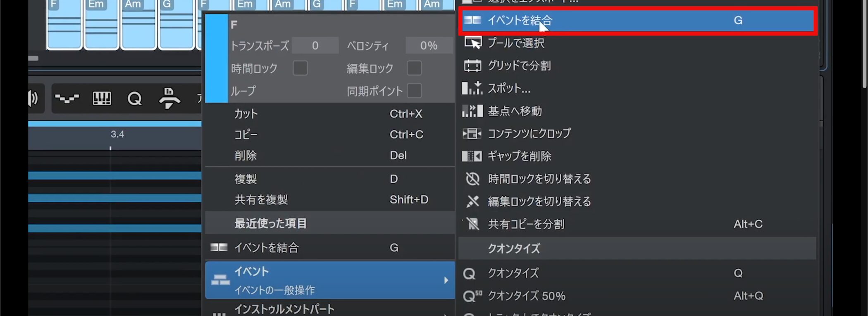Click 時間ロックを切り替える in the submenu
The width and height of the screenshot is (868, 316).
pos(539,179)
